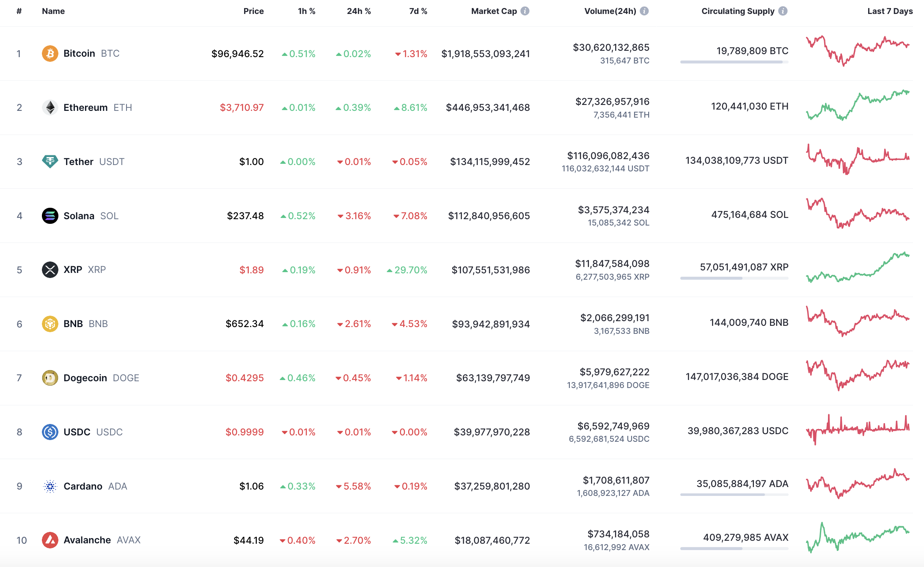Screen dimensions: 924x567
Task: Click the XRP logo icon
Action: click(50, 270)
